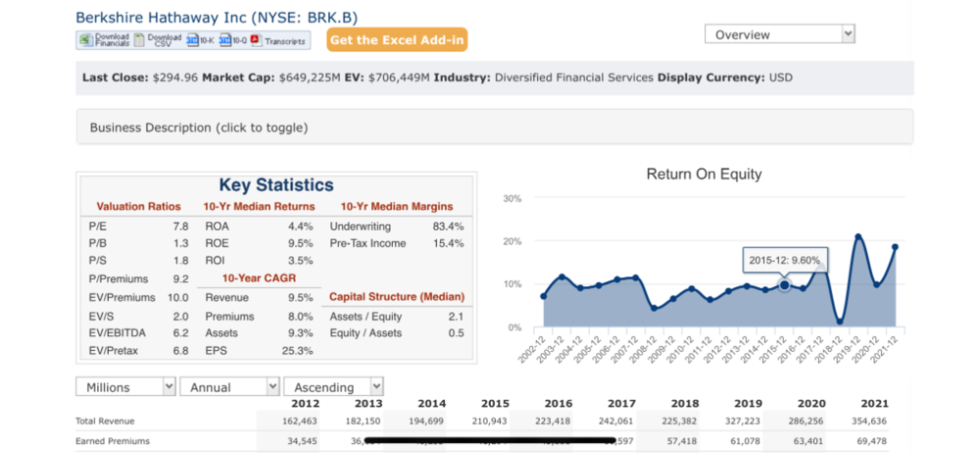Open the Millions units dropdown

[x=126, y=386]
